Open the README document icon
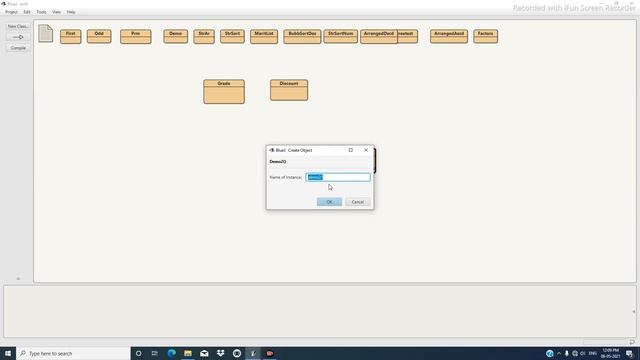 [46, 33]
